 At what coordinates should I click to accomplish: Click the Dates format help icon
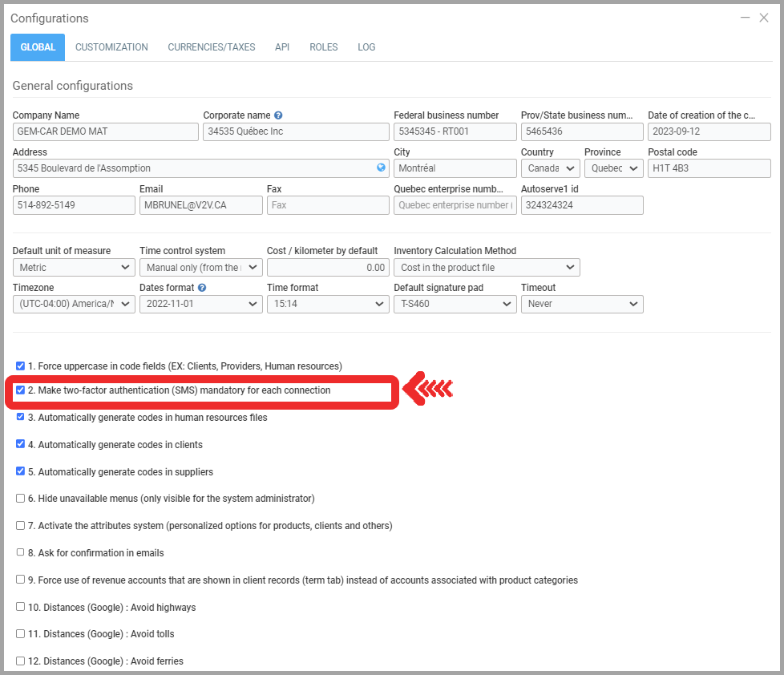(202, 288)
